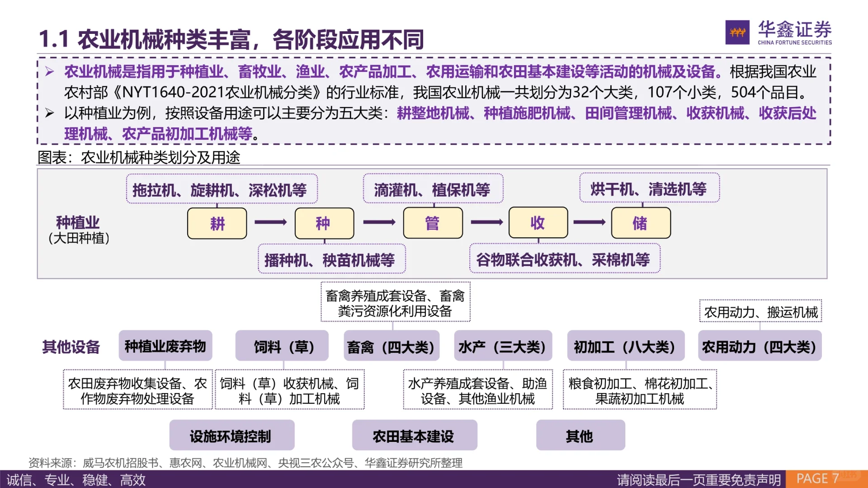Select the 管 stage node
Image resolution: width=868 pixels, height=488 pixels.
(x=433, y=223)
